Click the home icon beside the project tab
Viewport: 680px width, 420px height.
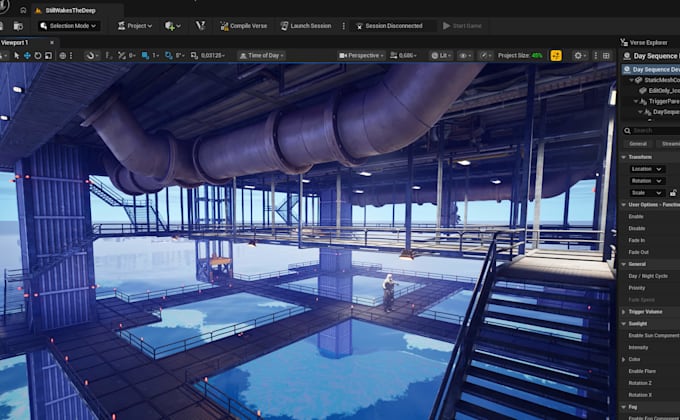pyautogui.click(x=23, y=10)
